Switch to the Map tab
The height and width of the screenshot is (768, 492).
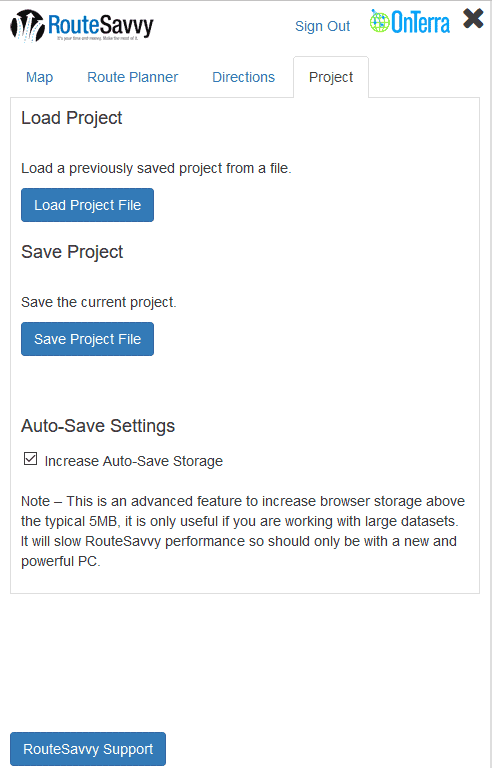[40, 77]
